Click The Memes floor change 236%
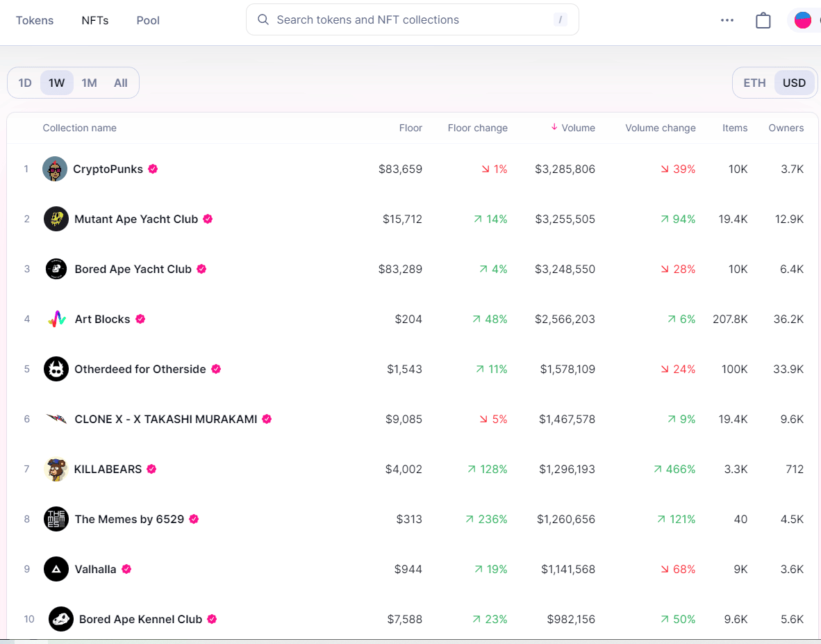The image size is (821, 644). (486, 519)
